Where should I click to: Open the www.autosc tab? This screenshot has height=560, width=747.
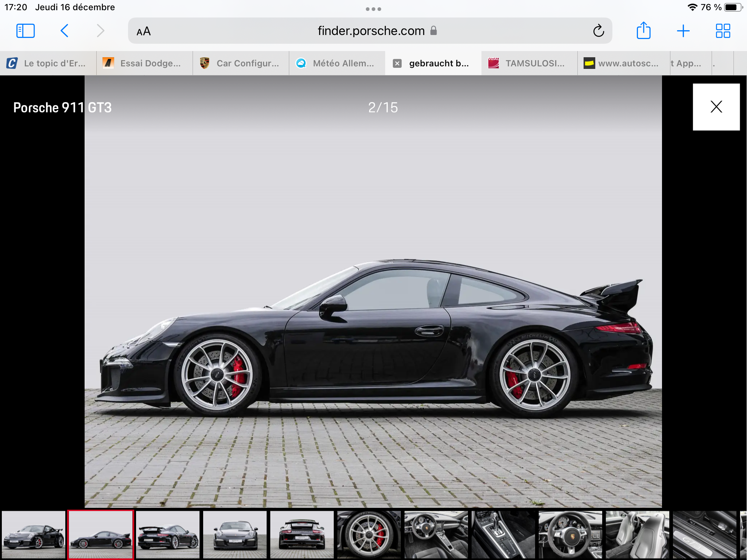[623, 63]
